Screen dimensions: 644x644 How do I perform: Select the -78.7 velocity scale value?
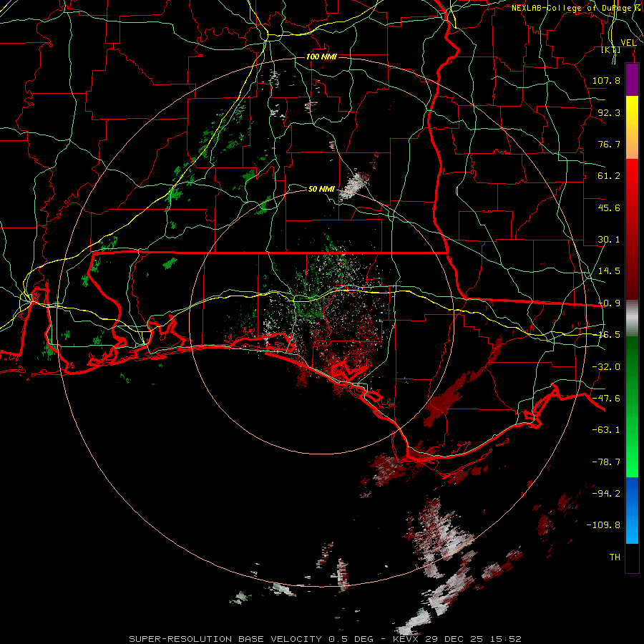(x=606, y=462)
